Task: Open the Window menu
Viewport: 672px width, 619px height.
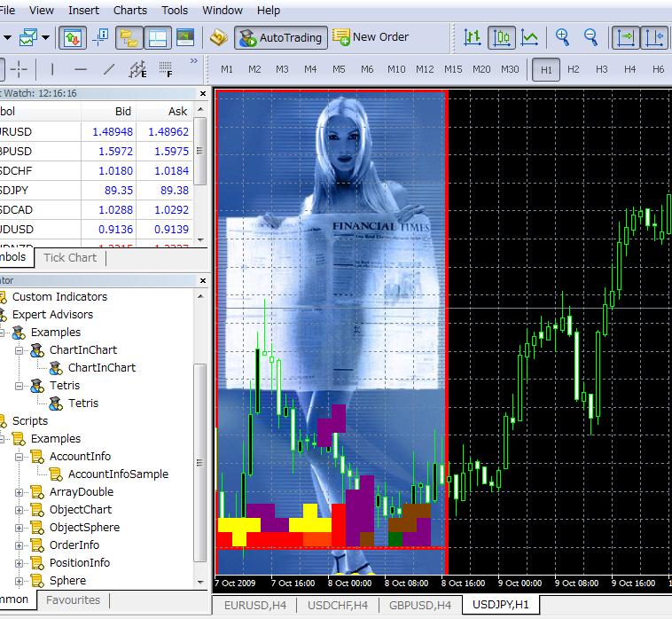Action: coord(223,11)
